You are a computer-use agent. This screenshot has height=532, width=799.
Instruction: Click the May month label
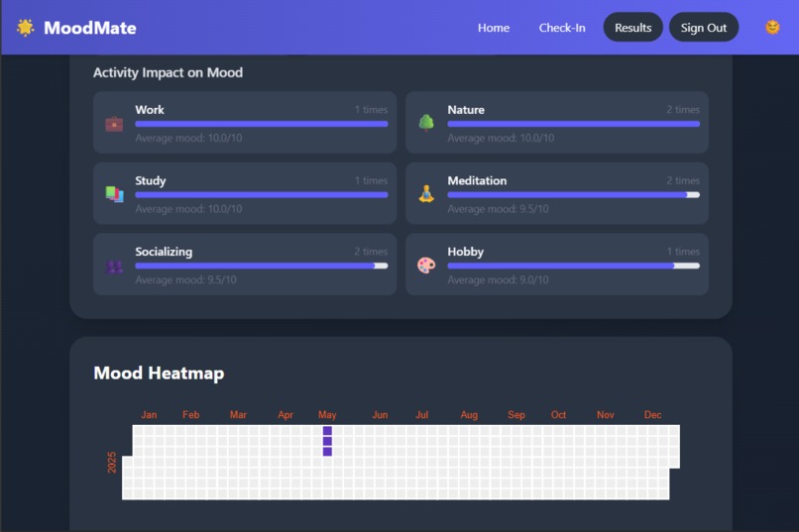tap(327, 414)
